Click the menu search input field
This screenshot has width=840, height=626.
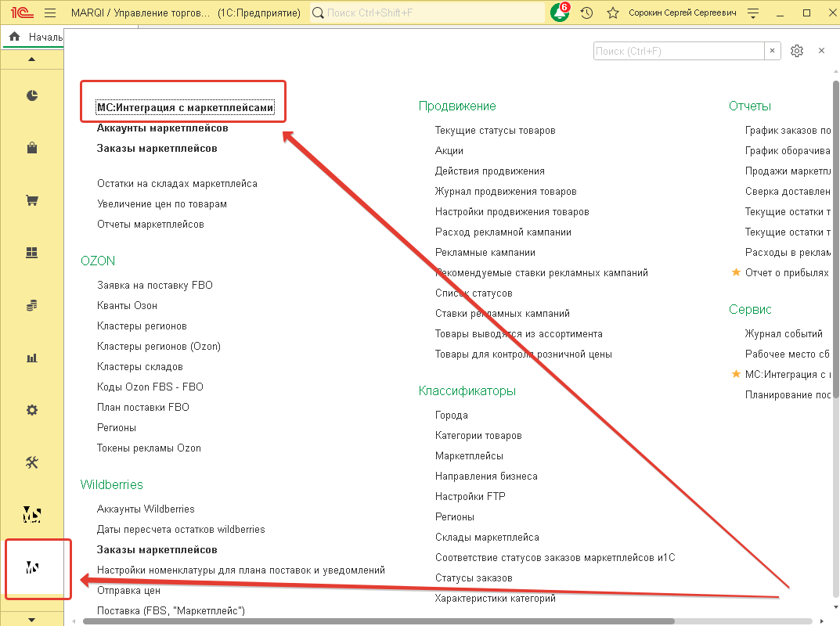tap(679, 51)
